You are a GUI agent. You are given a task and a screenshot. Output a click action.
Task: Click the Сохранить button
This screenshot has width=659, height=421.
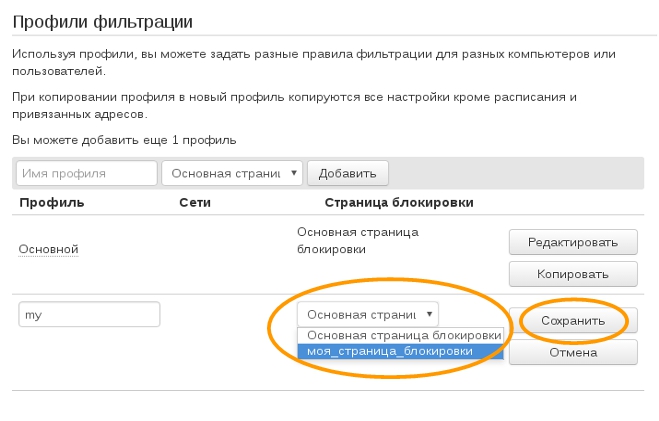tap(573, 321)
